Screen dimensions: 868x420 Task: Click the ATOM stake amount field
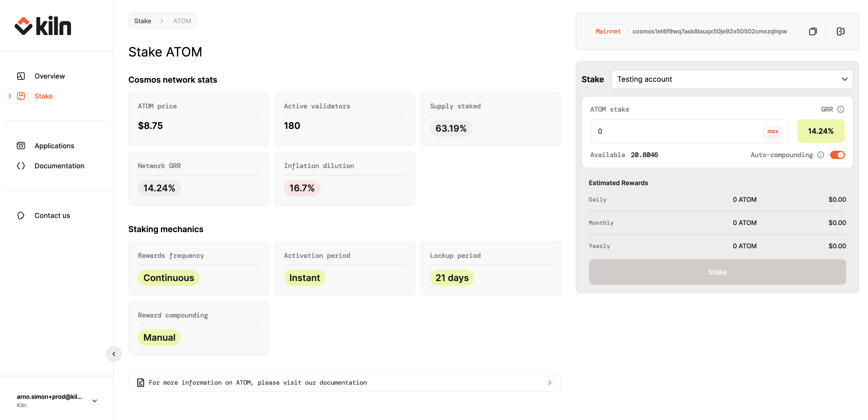[677, 131]
